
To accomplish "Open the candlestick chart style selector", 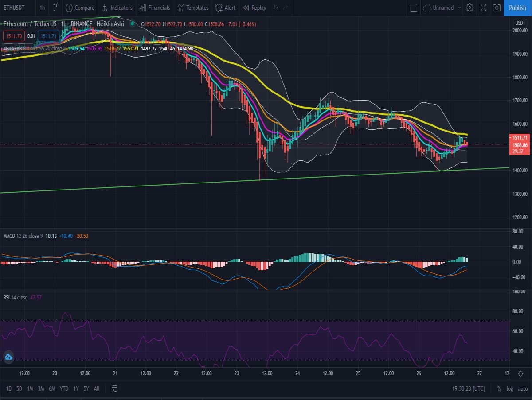I will coord(55,8).
